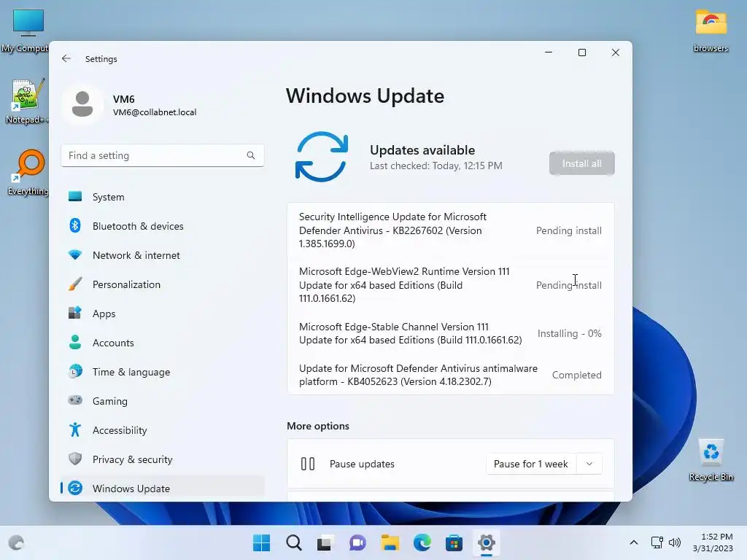Click the volume speaker tray icon
Viewport: 747px width, 560px height.
tap(675, 542)
